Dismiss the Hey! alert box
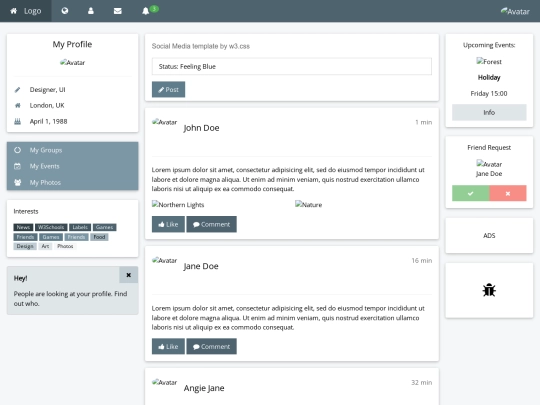Screen dimensions: 540x405 click(x=128, y=275)
